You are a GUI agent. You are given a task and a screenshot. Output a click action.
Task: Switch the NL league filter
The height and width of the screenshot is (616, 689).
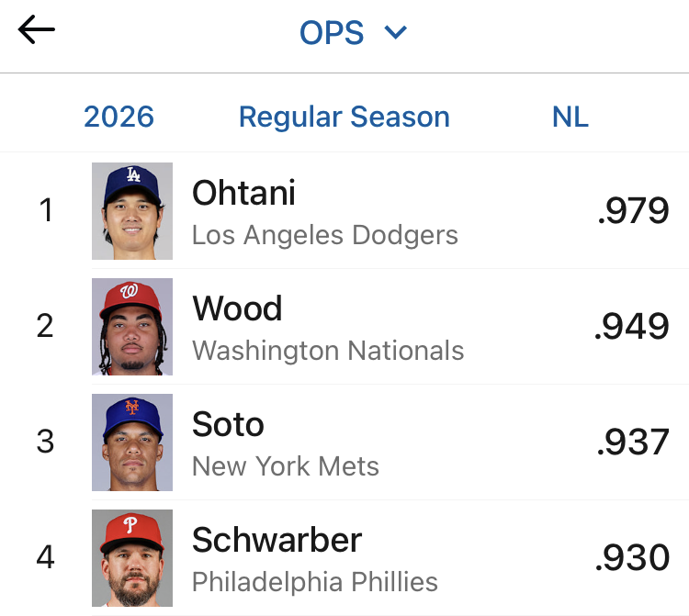(570, 117)
